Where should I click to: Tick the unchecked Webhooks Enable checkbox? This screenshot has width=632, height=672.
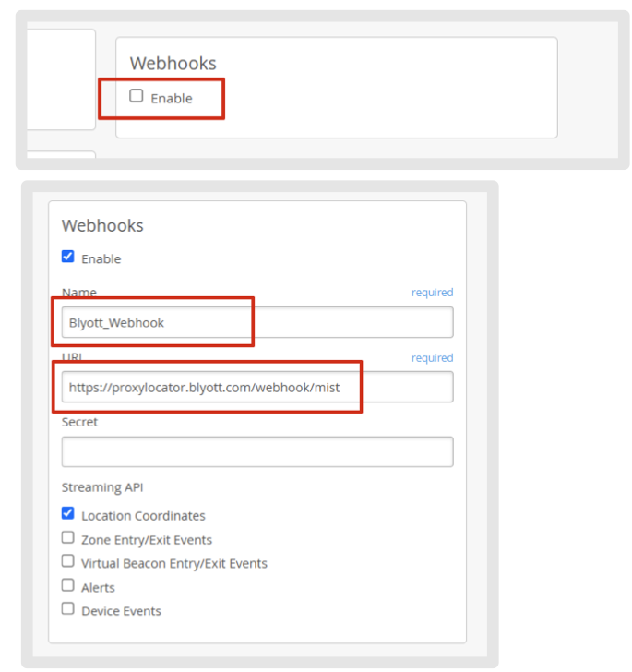click(137, 96)
